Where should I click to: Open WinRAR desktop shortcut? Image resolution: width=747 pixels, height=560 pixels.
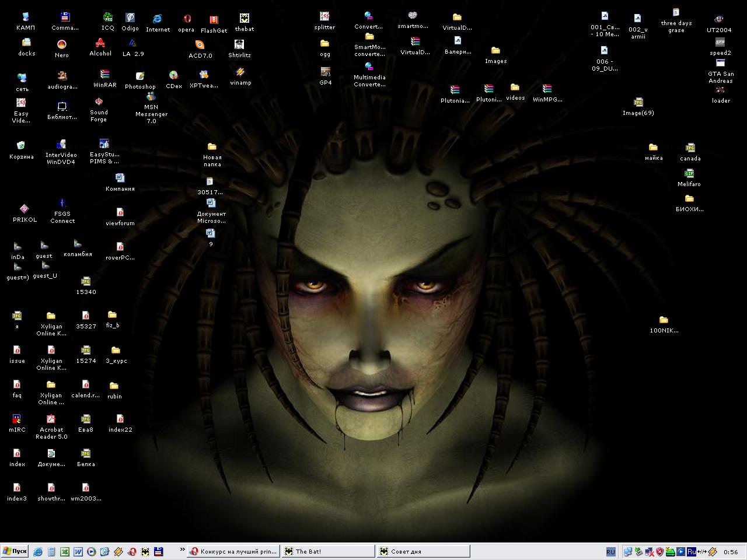105,75
